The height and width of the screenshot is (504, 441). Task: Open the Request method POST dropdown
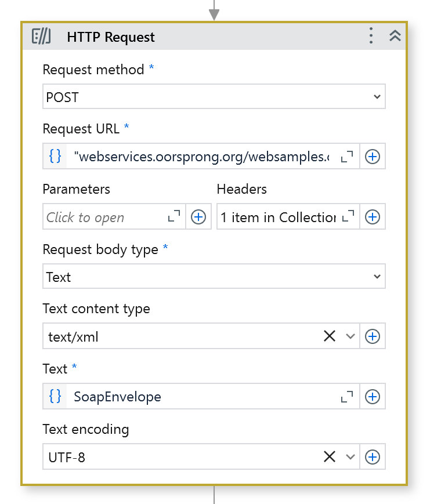214,97
